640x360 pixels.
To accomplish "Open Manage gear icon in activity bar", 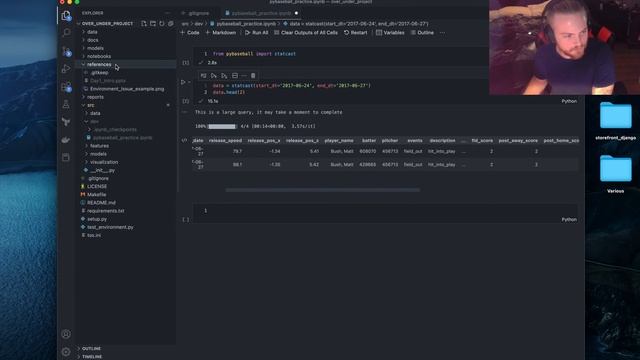I will point(66,351).
